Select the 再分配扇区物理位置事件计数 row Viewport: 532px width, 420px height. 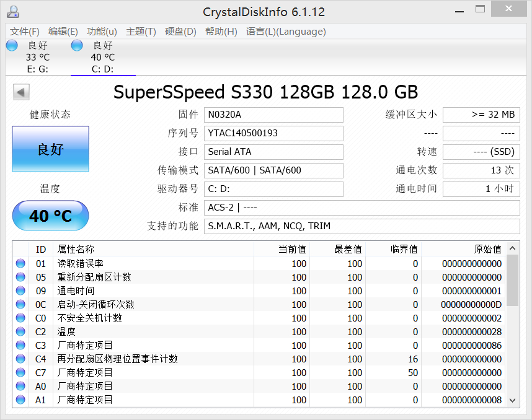pyautogui.click(x=259, y=359)
